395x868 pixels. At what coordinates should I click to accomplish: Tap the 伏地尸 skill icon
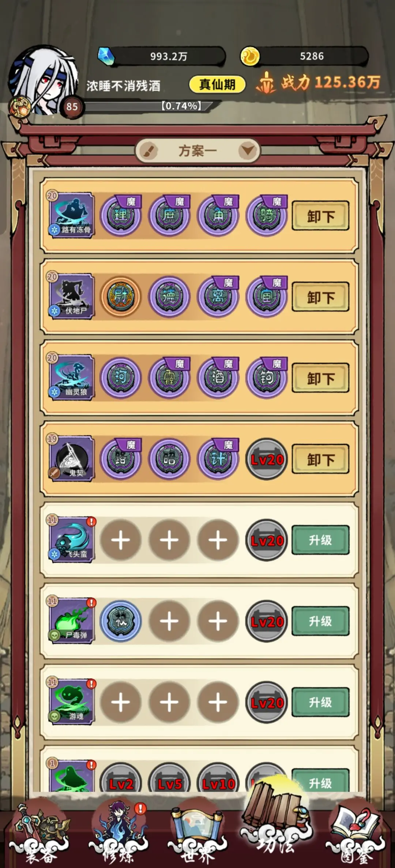coord(71,297)
